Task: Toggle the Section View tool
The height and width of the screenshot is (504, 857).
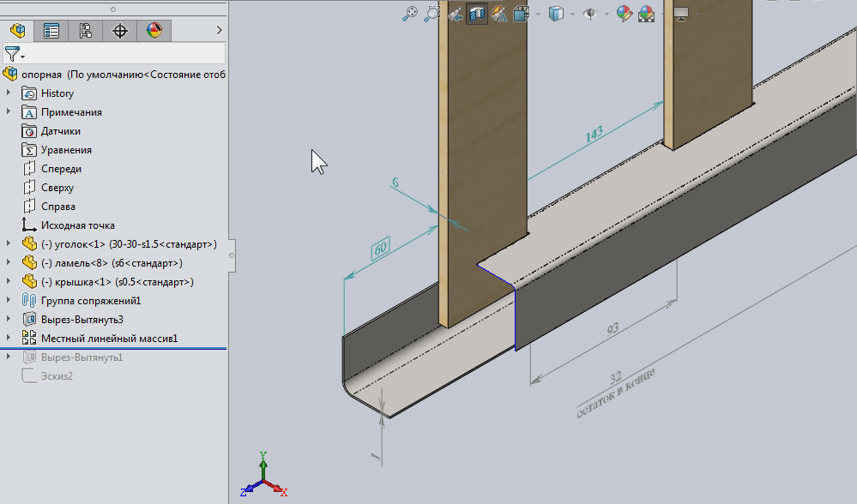Action: [477, 14]
